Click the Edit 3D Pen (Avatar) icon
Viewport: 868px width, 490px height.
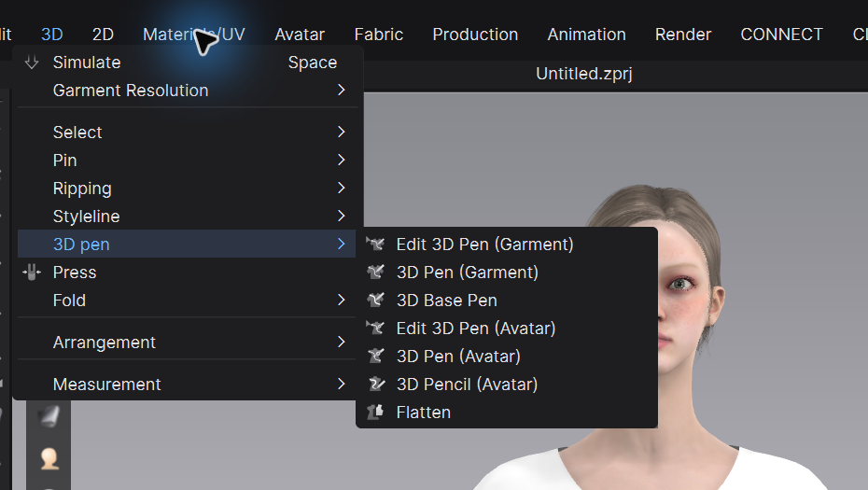[375, 328]
